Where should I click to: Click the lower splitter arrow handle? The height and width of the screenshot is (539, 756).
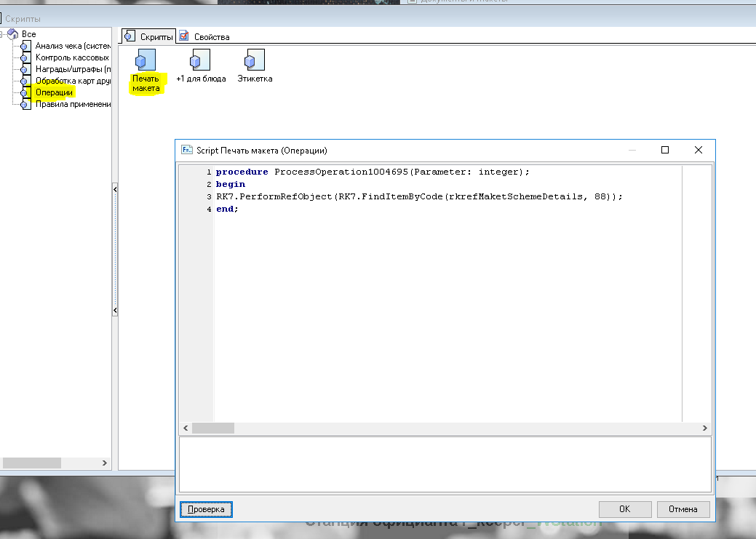[114, 311]
